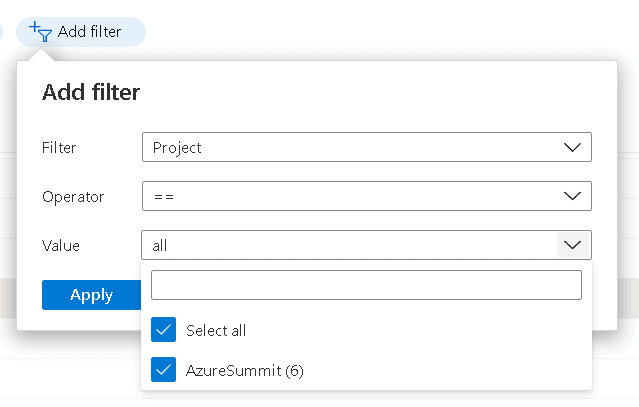Viewport: 639px width, 407px height.
Task: Click the Add filter panel heading
Action: coord(91,92)
